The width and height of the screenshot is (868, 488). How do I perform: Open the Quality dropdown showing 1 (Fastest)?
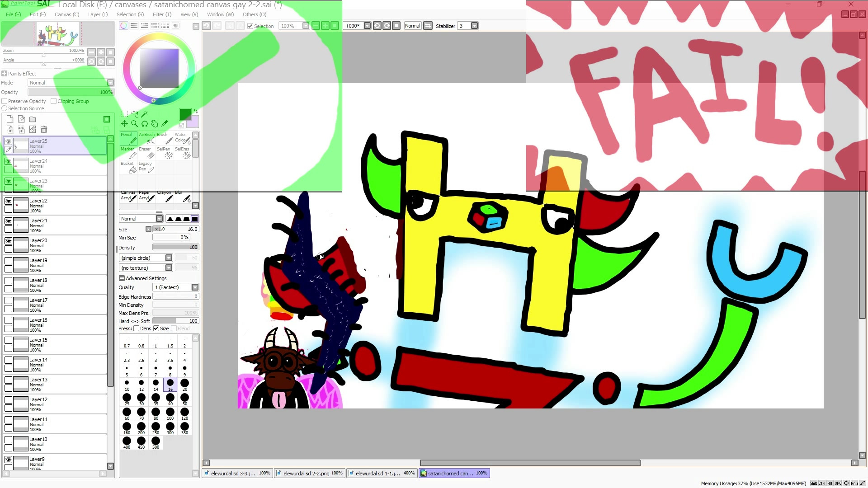195,287
